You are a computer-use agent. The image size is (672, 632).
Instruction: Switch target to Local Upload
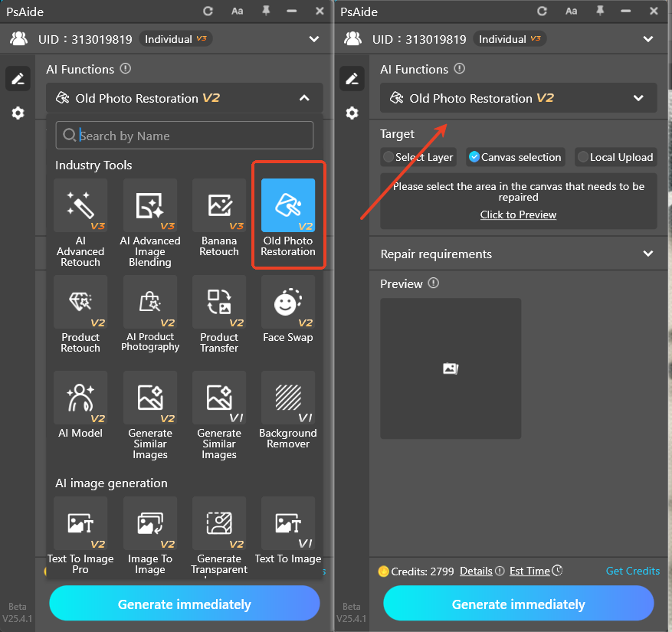pyautogui.click(x=615, y=157)
